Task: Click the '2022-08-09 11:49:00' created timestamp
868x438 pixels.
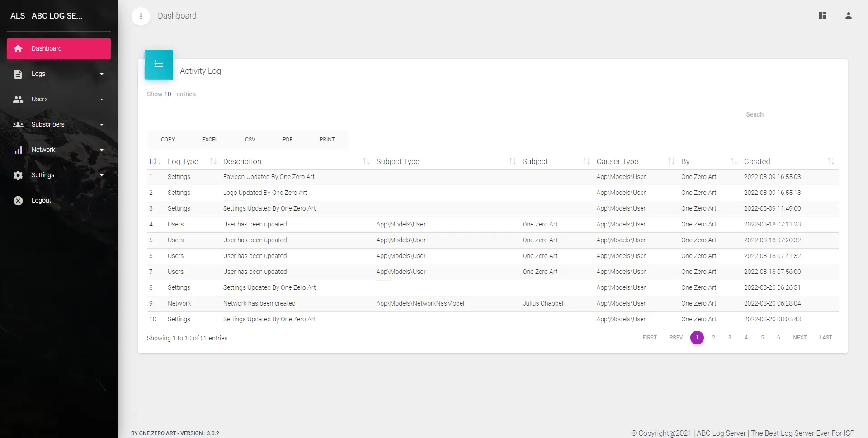Action: 772,209
